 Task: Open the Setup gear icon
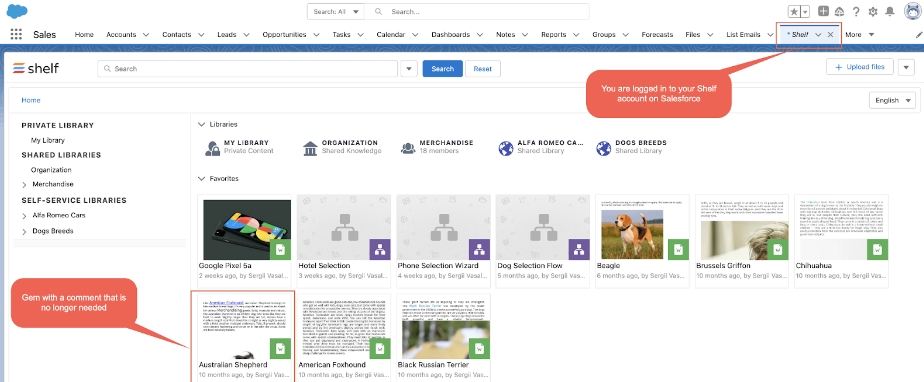click(x=873, y=11)
